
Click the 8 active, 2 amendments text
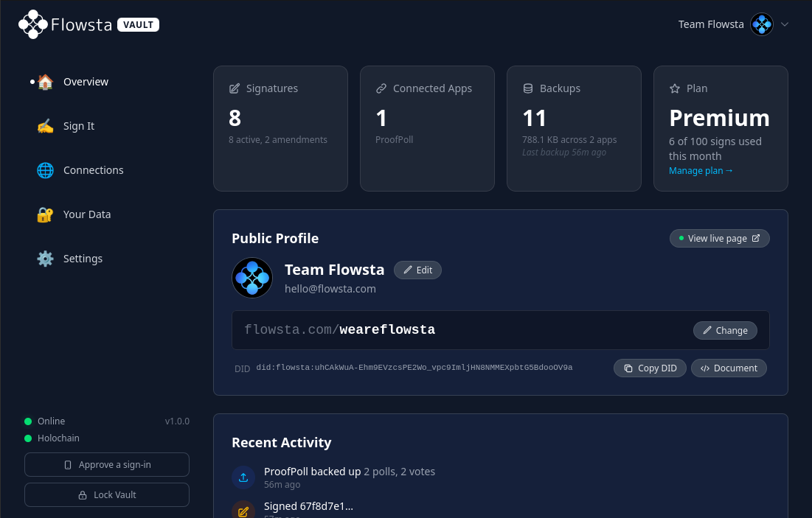point(278,140)
